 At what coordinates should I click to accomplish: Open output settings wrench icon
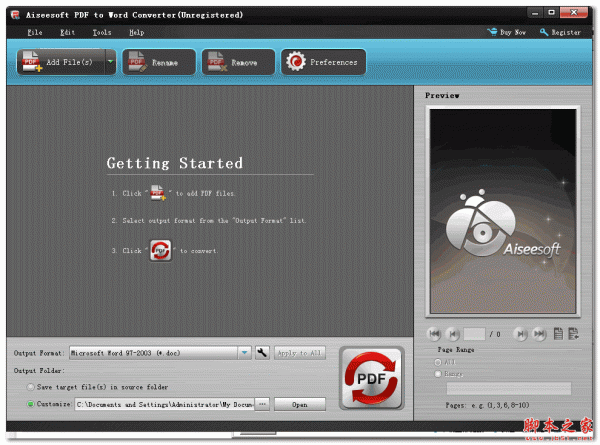tap(262, 353)
